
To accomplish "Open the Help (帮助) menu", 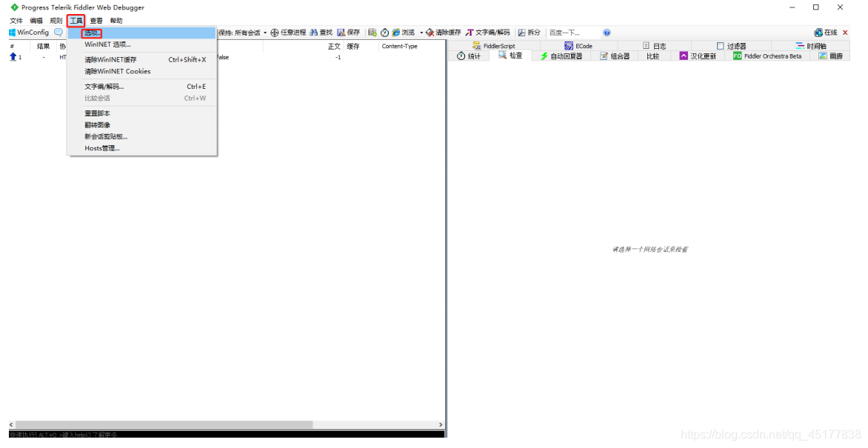I will (x=116, y=21).
